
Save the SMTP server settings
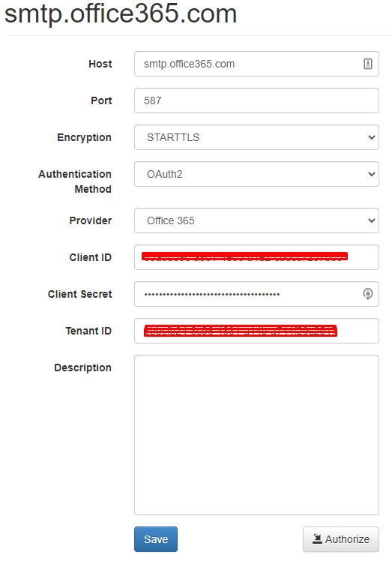156,539
